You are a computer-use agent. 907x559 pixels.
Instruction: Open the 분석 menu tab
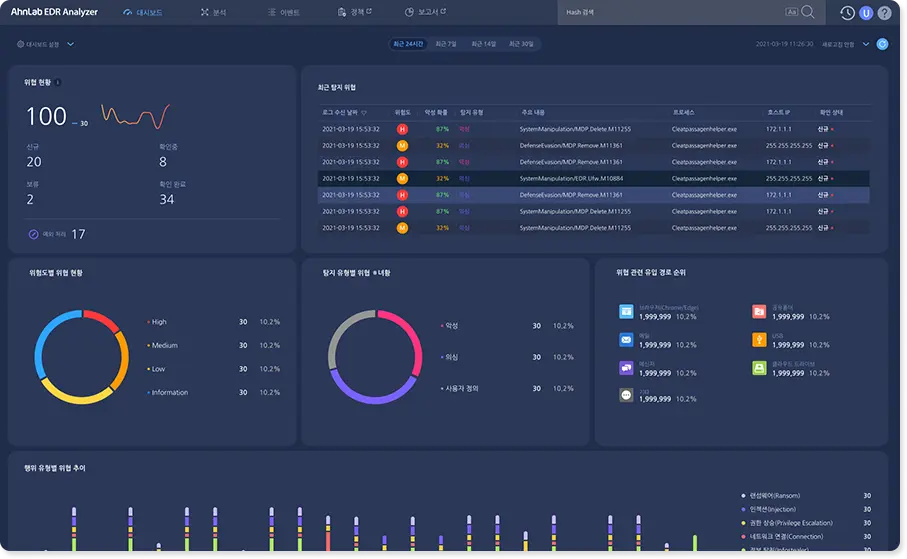(213, 13)
